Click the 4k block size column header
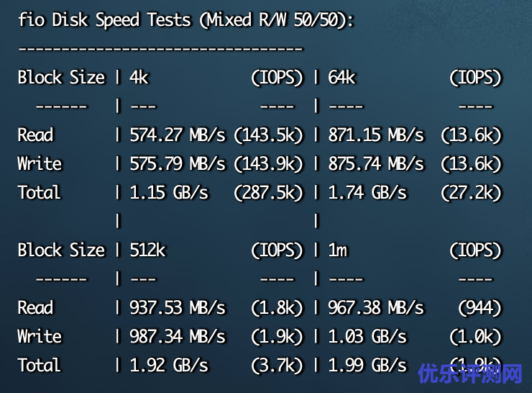The width and height of the screenshot is (532, 393). point(139,77)
